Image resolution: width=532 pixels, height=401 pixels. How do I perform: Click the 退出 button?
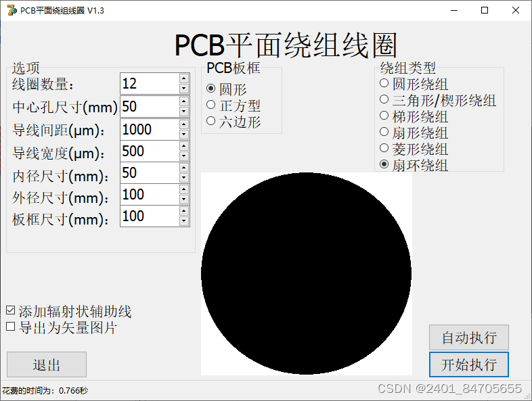pos(47,364)
